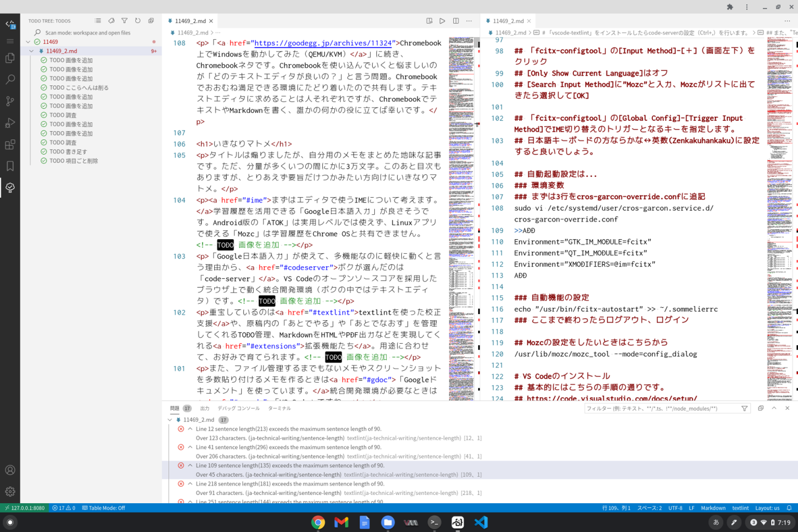Switch Todo Tree to flat list view

click(98, 21)
